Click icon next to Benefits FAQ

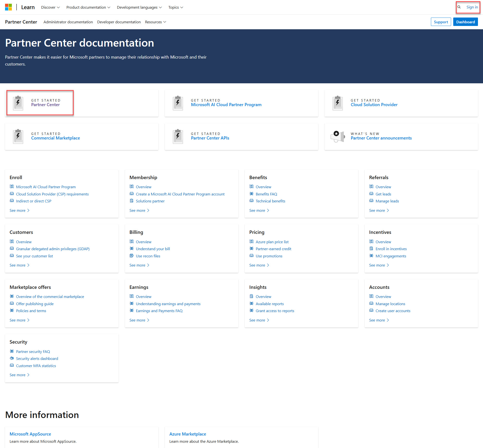point(251,194)
